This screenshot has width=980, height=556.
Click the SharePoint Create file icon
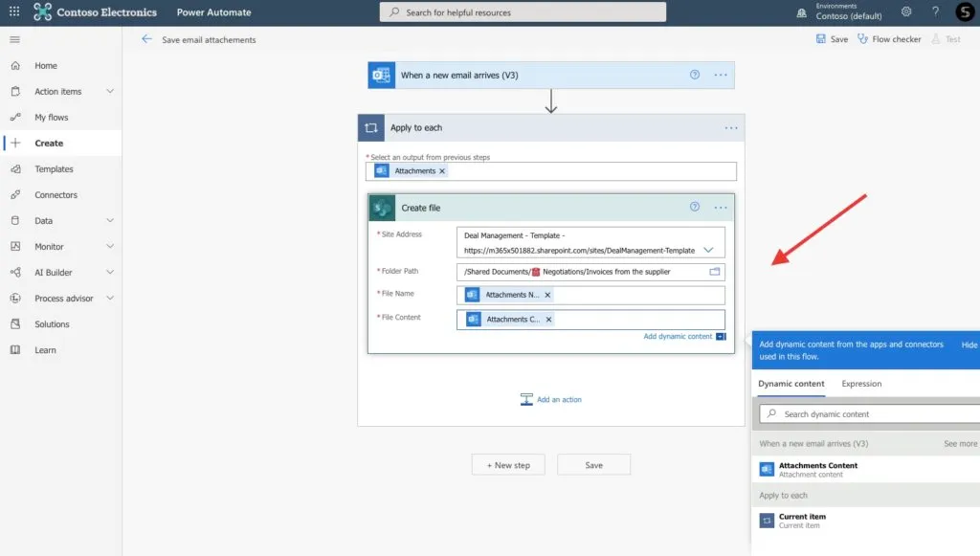382,208
